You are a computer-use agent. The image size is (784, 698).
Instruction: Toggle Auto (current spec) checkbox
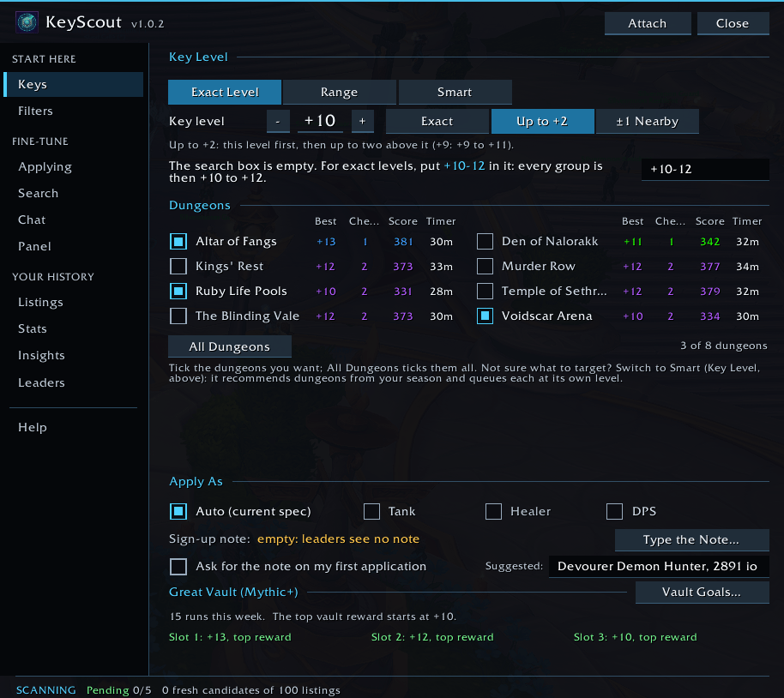pyautogui.click(x=178, y=512)
